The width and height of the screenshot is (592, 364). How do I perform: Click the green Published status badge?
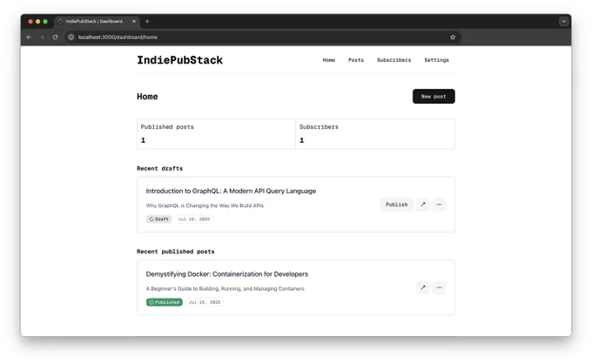[x=165, y=302]
